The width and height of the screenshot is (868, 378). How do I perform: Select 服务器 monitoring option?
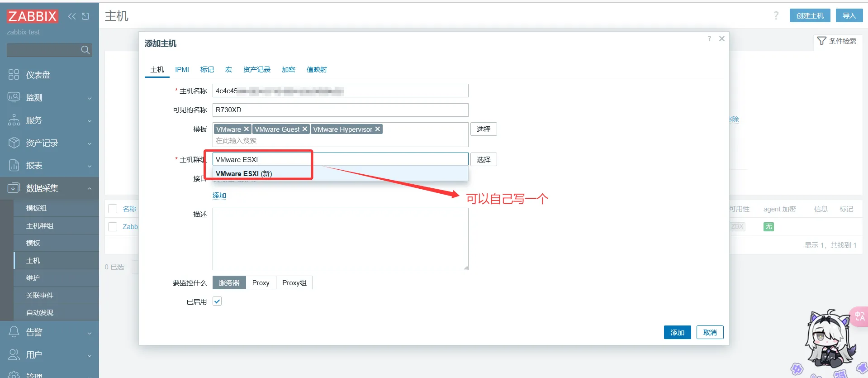[x=229, y=282]
